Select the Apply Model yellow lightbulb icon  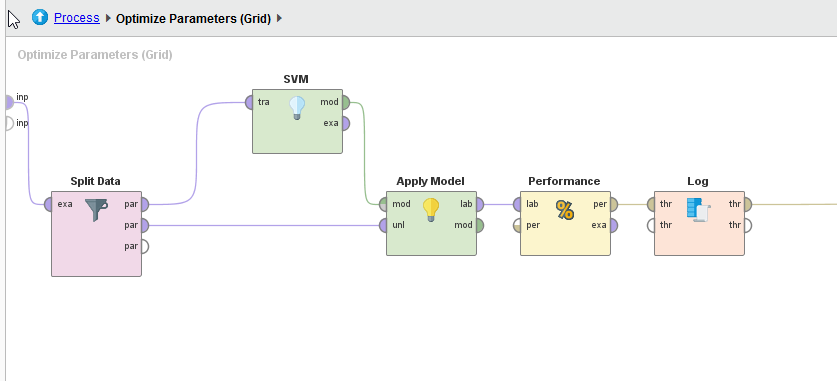pyautogui.click(x=431, y=209)
